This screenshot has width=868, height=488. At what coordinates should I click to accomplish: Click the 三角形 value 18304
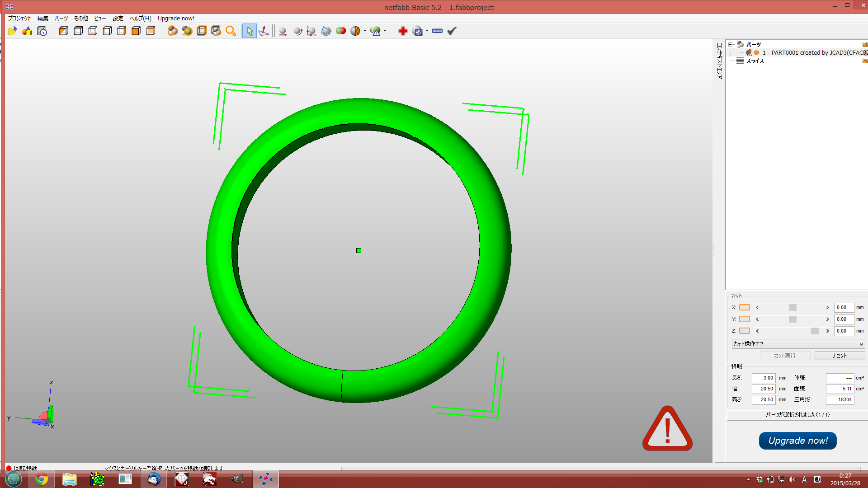[x=840, y=399]
